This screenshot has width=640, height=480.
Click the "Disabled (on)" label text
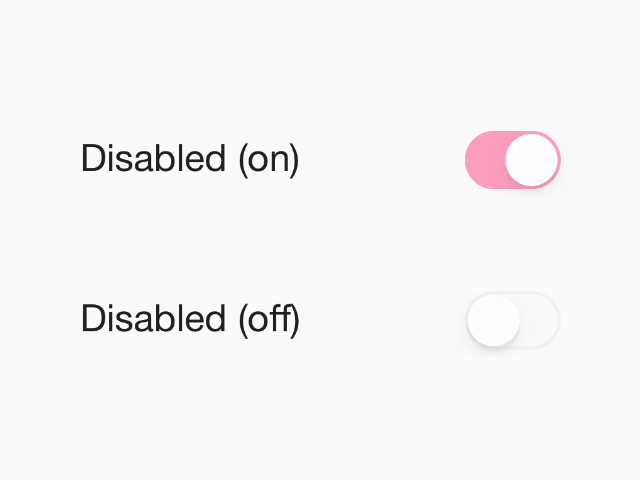pyautogui.click(x=190, y=160)
